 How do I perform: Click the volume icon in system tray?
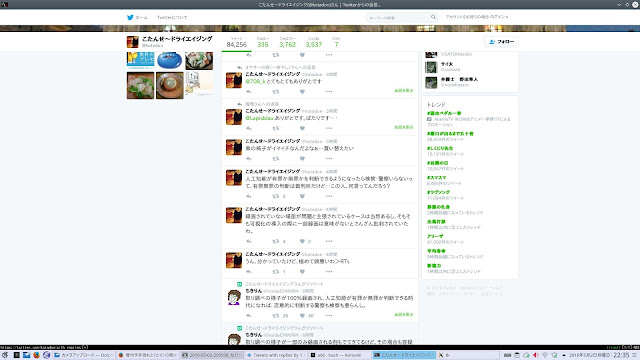tap(536, 355)
